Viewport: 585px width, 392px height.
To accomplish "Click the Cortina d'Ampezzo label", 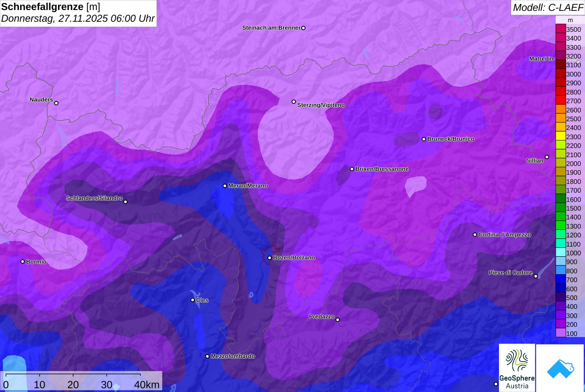I will pyautogui.click(x=505, y=235).
